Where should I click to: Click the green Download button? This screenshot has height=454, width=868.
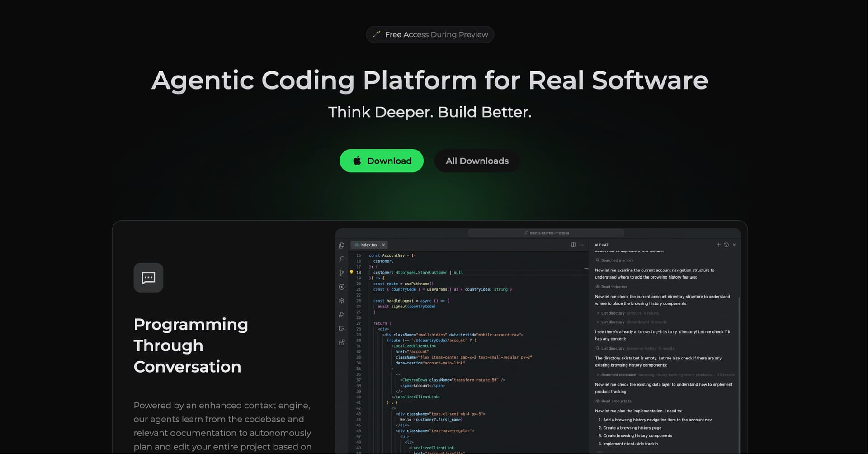(381, 161)
